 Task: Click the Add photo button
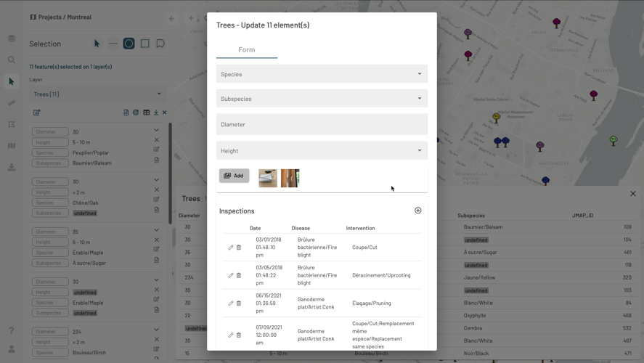[234, 176]
